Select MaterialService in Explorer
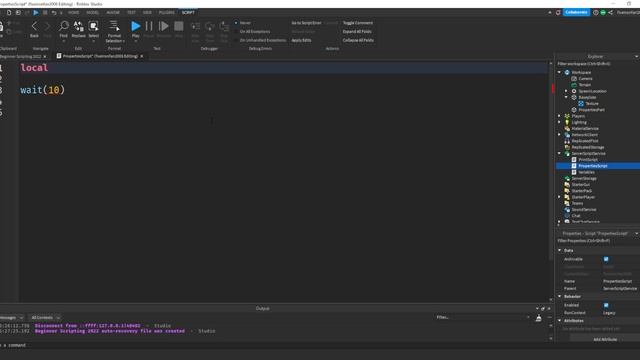The height and width of the screenshot is (360, 640). click(x=584, y=128)
